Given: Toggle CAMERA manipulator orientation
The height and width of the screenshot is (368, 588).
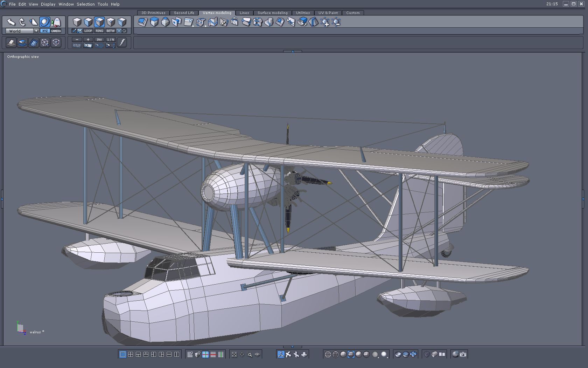Looking at the screenshot, I should 56,31.
